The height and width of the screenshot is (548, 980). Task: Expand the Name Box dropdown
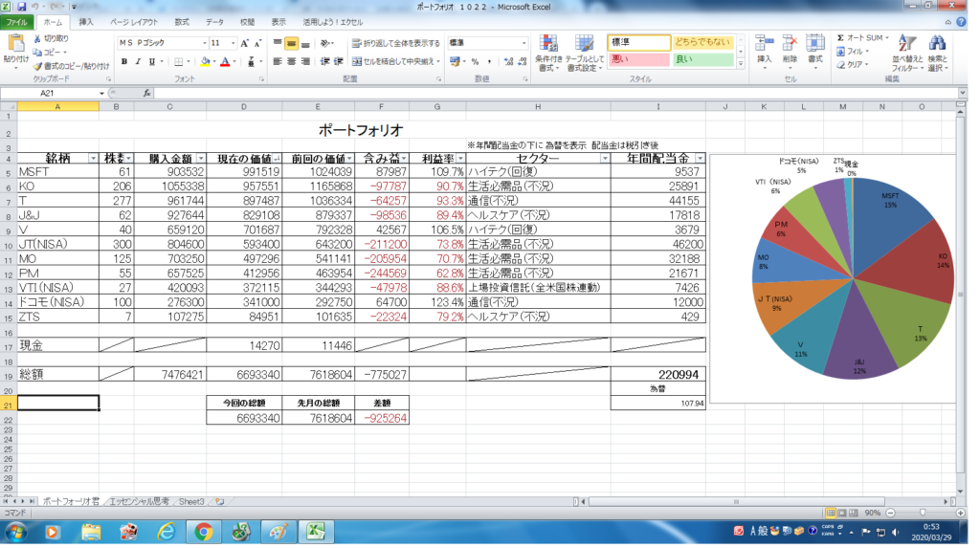pyautogui.click(x=101, y=93)
